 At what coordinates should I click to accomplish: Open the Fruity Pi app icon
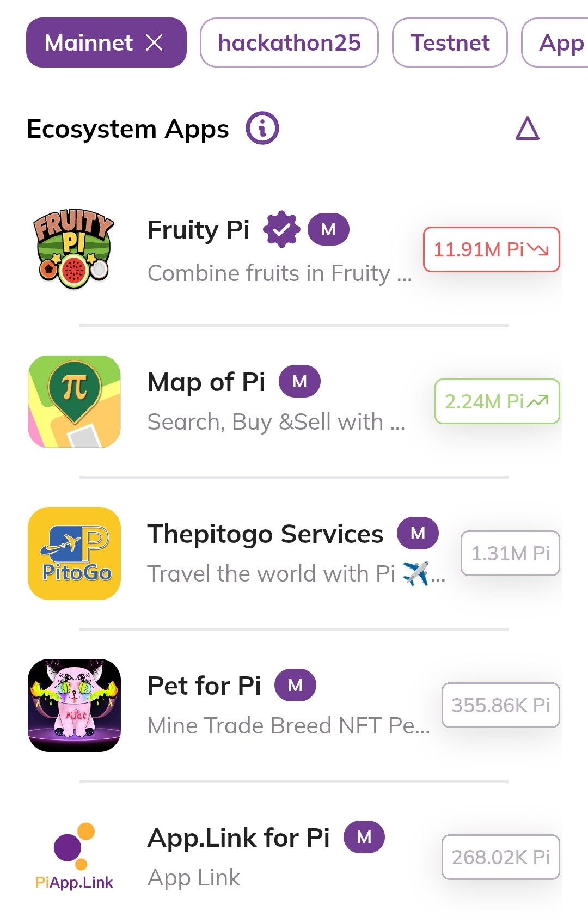(x=74, y=249)
